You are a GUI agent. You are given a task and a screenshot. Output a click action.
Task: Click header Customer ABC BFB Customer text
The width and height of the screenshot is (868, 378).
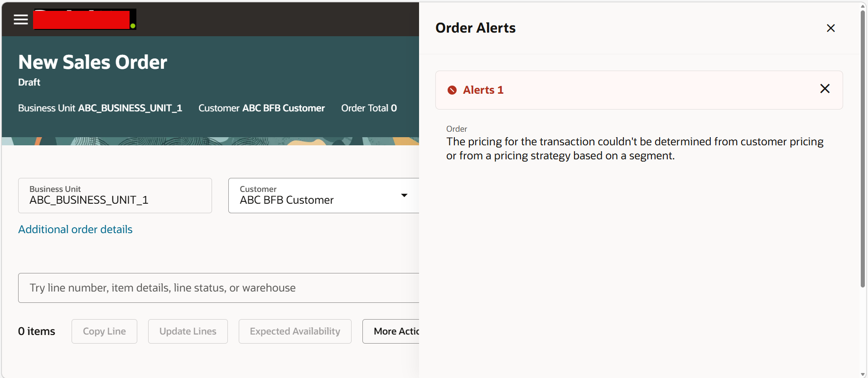tap(261, 108)
